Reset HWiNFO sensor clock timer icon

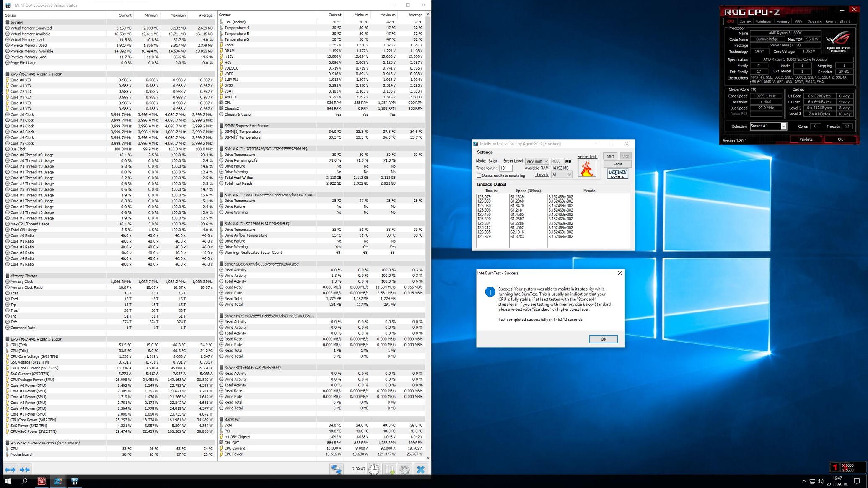(x=374, y=470)
